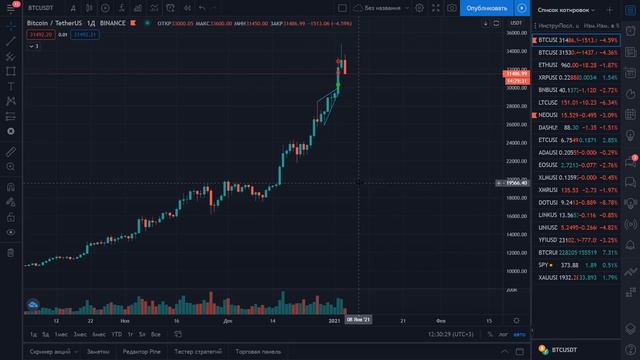Click the red sell price box 31492.20
Viewport: 640px width, 360px height.
click(41, 35)
